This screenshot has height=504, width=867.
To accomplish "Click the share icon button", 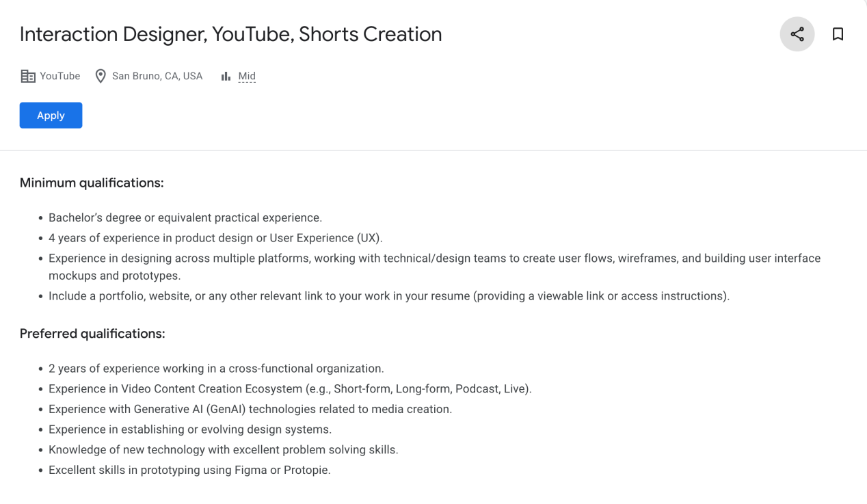I will click(797, 34).
